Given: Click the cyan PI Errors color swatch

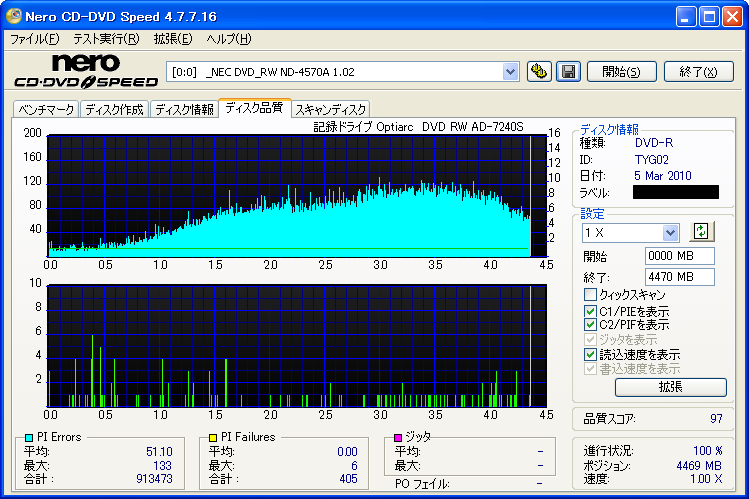Looking at the screenshot, I should click(29, 437).
